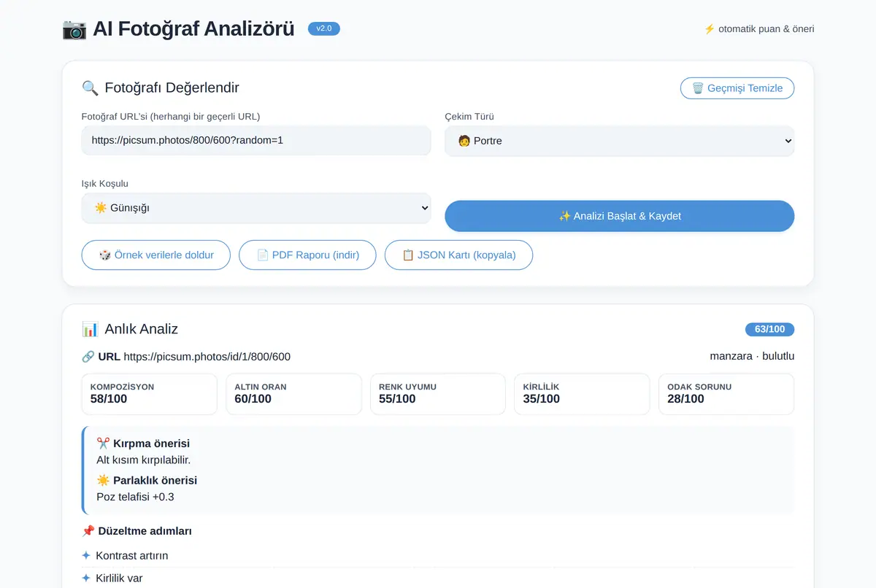Click the lightning bolt icon in the header
The width and height of the screenshot is (876, 588).
(710, 29)
